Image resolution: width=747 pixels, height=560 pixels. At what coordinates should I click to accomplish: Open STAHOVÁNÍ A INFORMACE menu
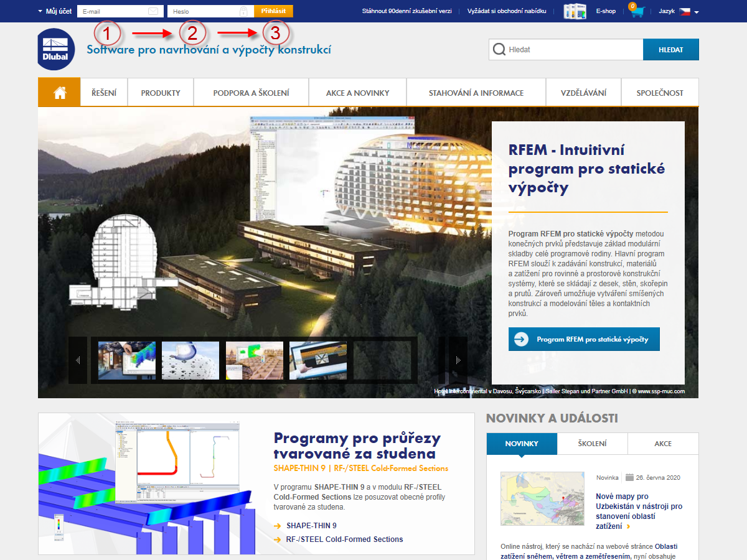476,93
